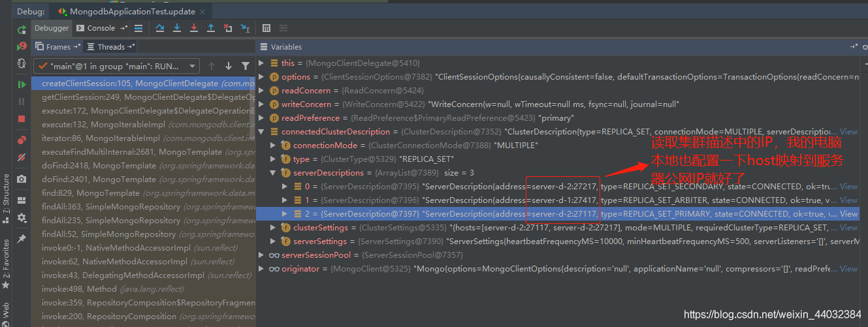
Task: Select frame findAll:363, SimpleMongoRepository
Action: point(144,207)
